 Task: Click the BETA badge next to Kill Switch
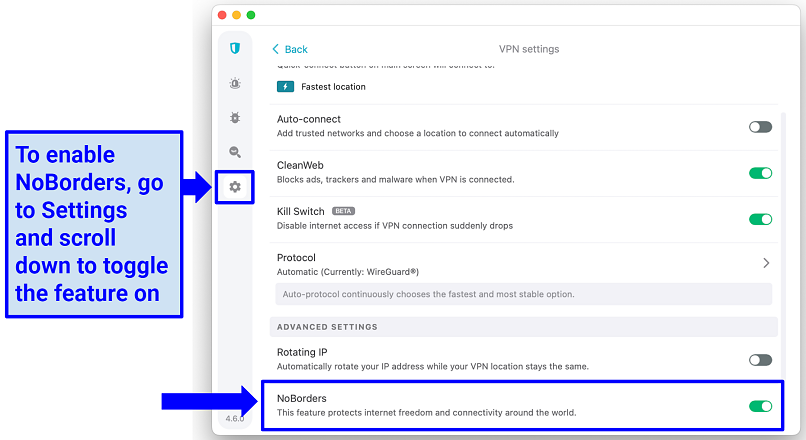(x=343, y=211)
